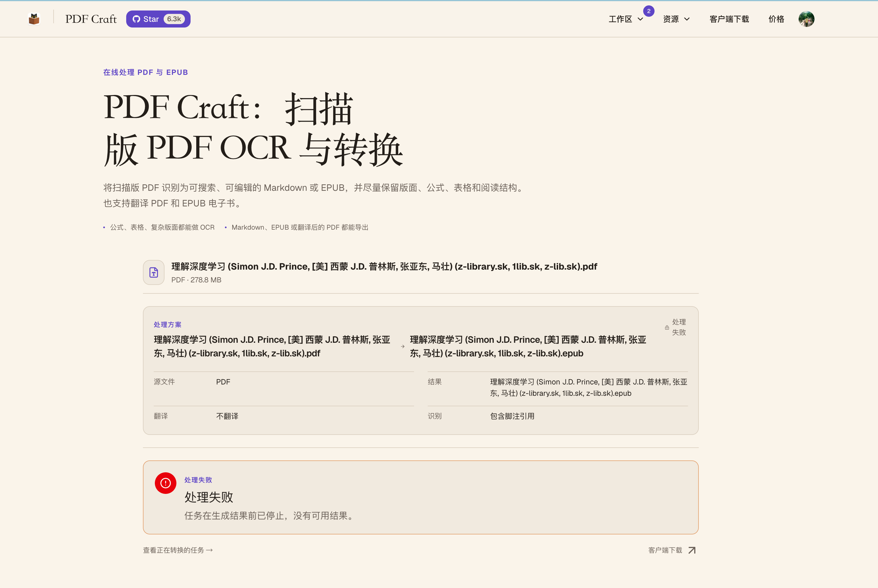This screenshot has width=878, height=588.
Task: Open the GitHub octocat icon
Action: (136, 19)
